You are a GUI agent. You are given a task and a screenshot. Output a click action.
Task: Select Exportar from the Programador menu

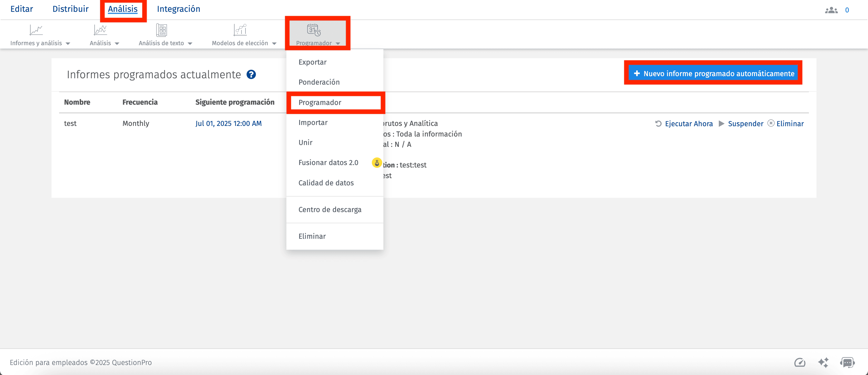click(x=312, y=62)
